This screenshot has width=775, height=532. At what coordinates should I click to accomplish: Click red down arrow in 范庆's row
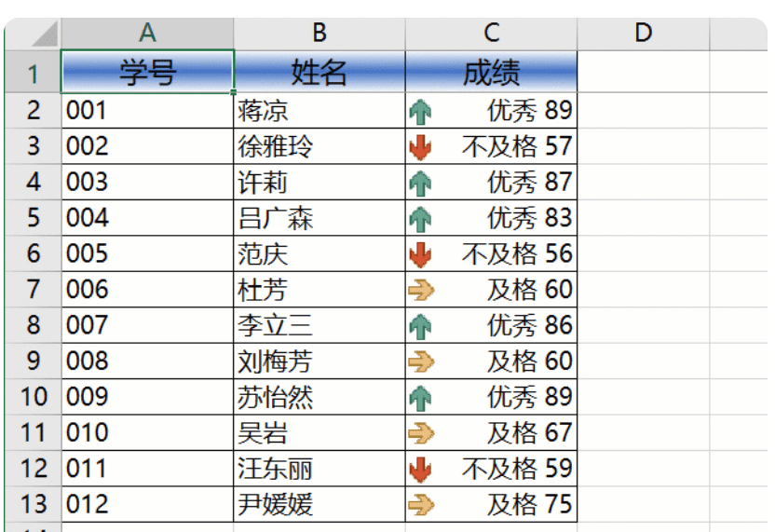point(420,254)
